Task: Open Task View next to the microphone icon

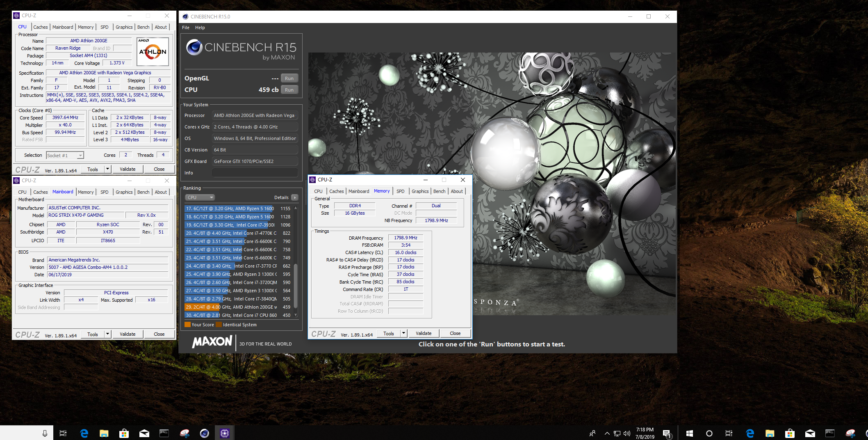Action: click(63, 433)
